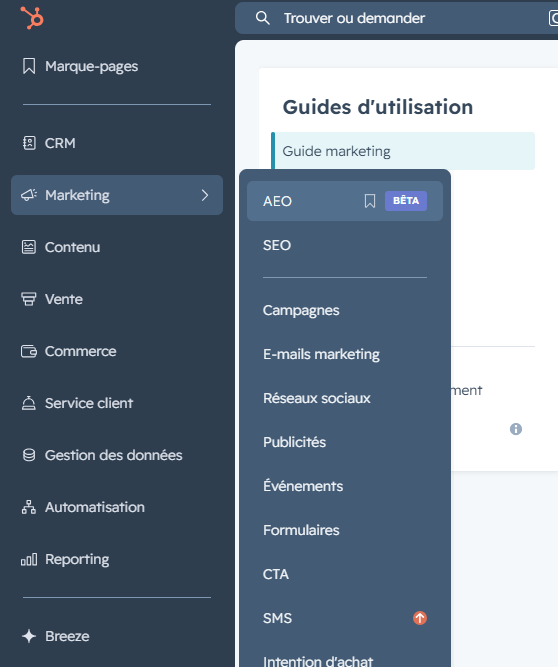Click the Service client bell icon
Image resolution: width=558 pixels, height=667 pixels.
[29, 403]
